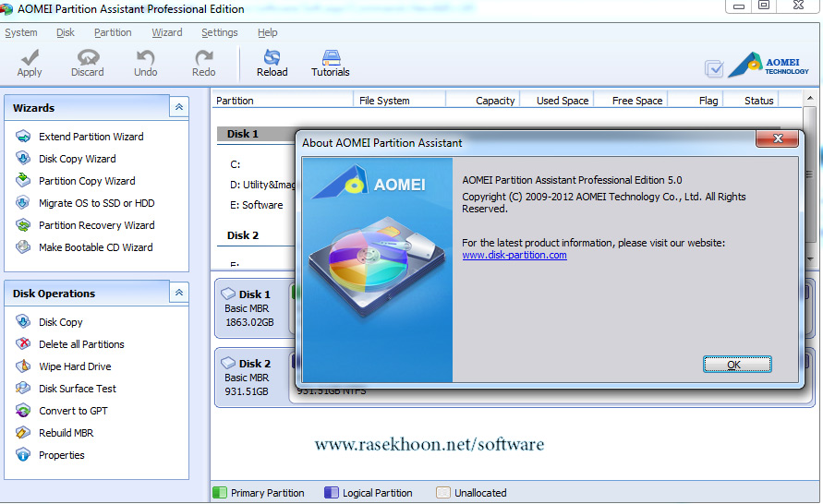Click the Extend Partition Wizard icon
Image resolution: width=823 pixels, height=504 pixels.
(23, 137)
